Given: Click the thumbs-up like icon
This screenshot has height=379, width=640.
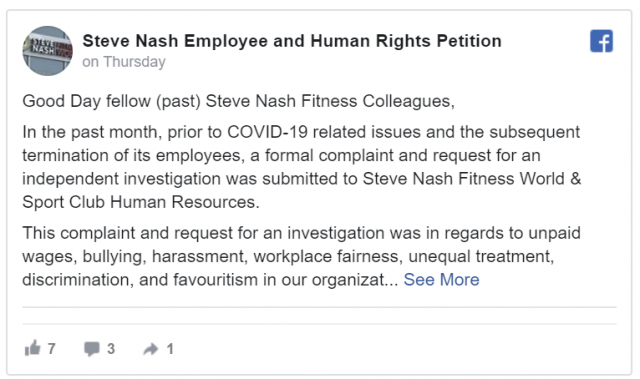Looking at the screenshot, I should click(32, 348).
